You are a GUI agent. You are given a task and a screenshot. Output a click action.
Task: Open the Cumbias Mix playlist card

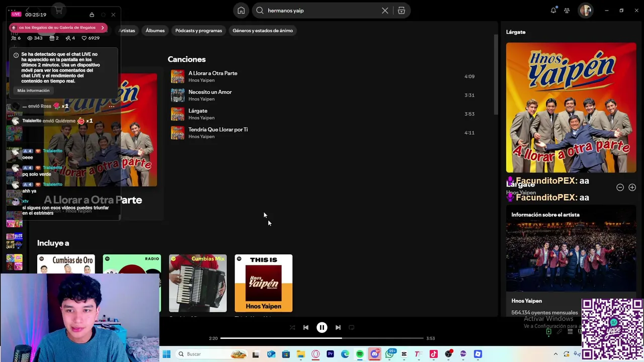coord(198,283)
